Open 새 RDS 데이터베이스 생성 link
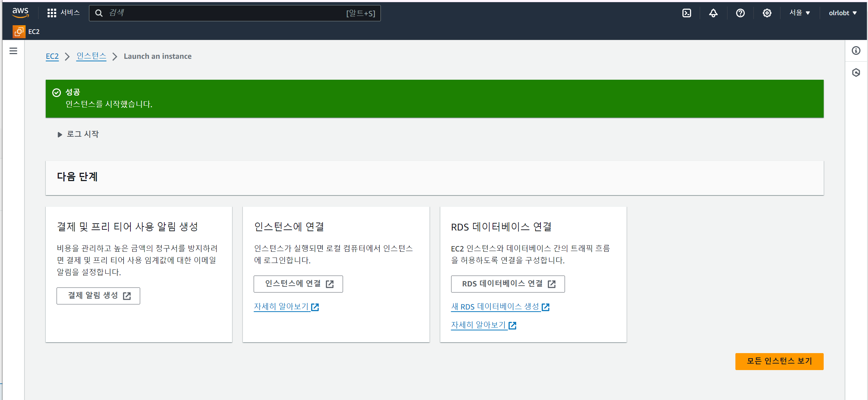This screenshot has height=400, width=868. click(500, 307)
